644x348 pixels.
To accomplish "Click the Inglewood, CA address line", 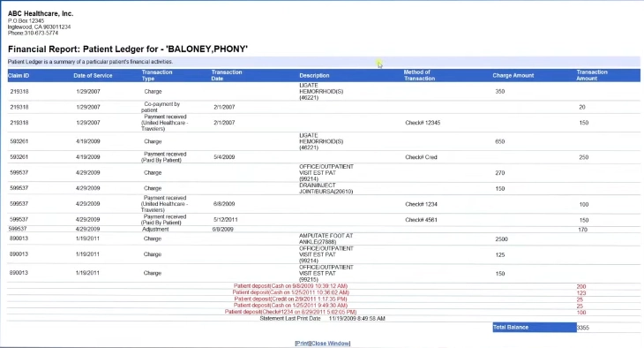I will coord(39,26).
